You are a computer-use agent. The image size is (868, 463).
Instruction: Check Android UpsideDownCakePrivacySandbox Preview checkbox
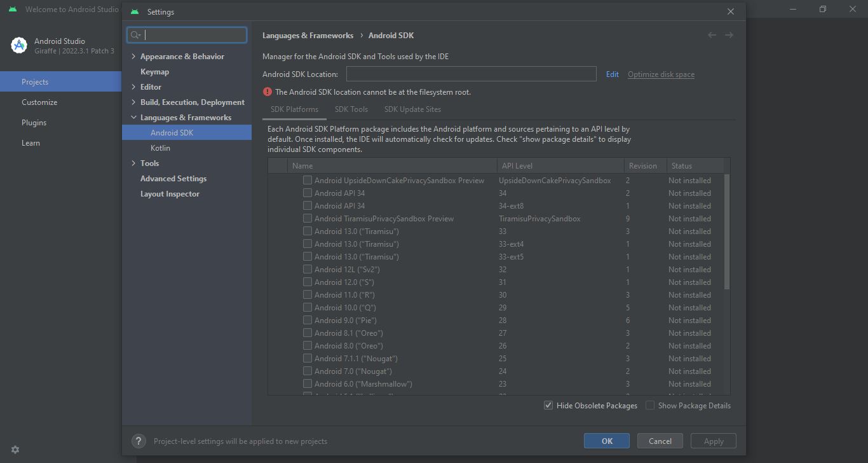[x=308, y=180]
